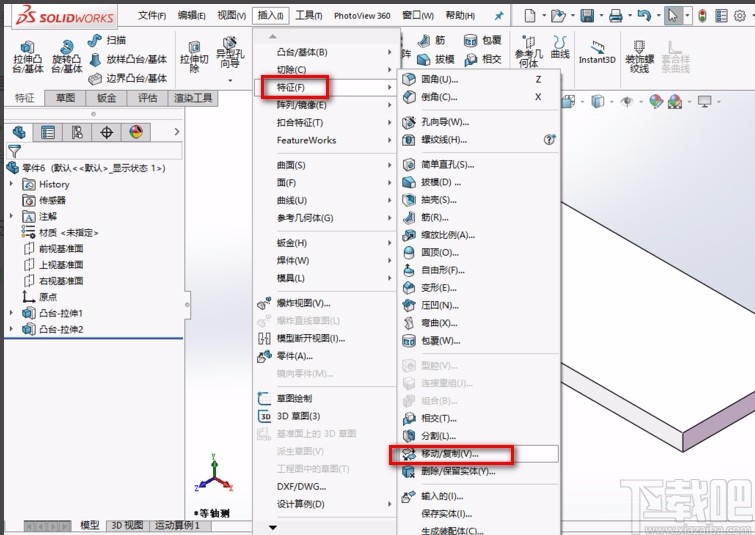Select the 扫描 sweep tool
Screen dimensions: 755x535
(107, 40)
